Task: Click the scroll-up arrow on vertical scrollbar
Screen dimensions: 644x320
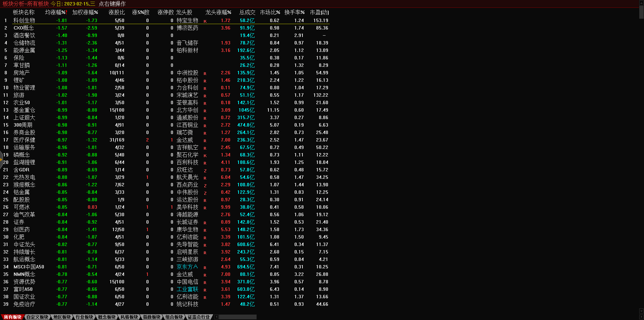Action: (x=641, y=3)
